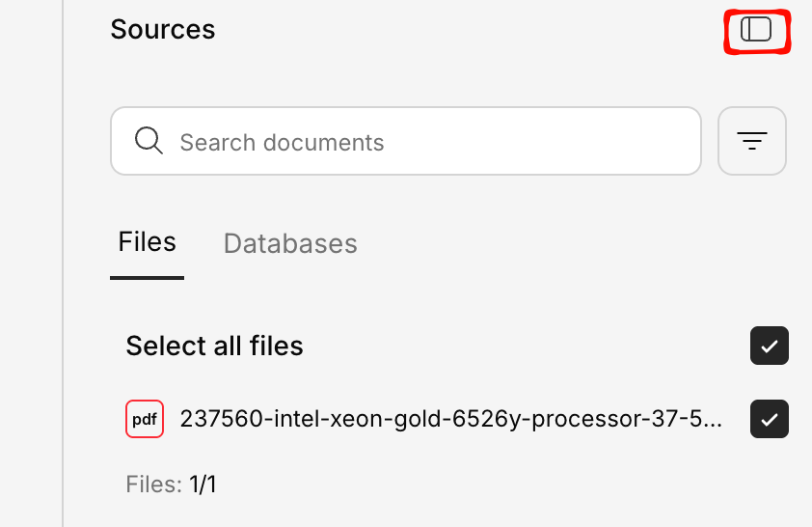The height and width of the screenshot is (527, 812).
Task: Click the empty right end of the search box
Action: [656, 141]
